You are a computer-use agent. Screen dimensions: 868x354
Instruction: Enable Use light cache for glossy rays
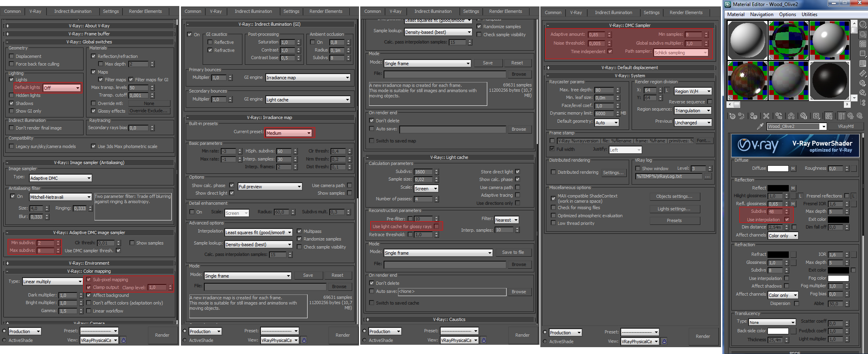pyautogui.click(x=436, y=226)
